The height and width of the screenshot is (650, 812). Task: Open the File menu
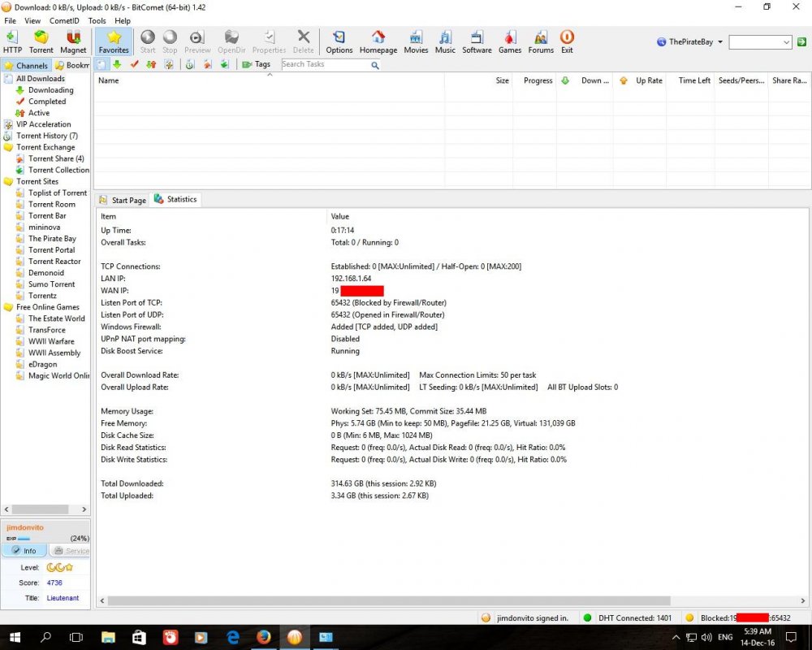click(x=11, y=21)
